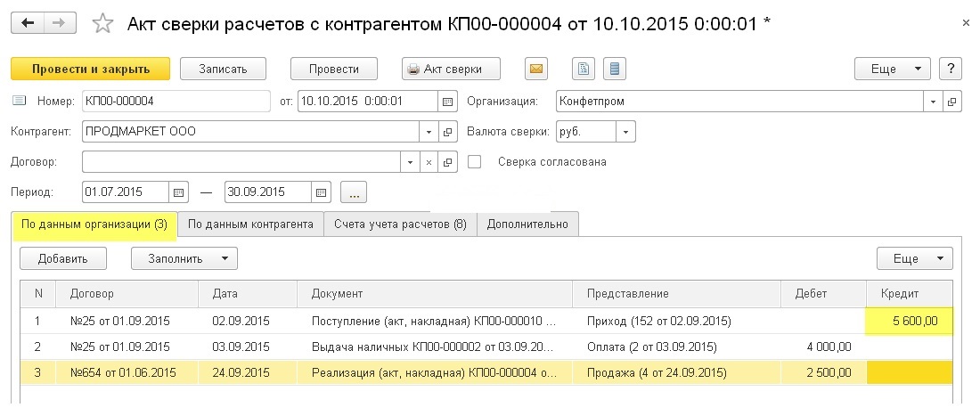Expand the Организация dropdown
This screenshot has height=416, width=980.
pyautogui.click(x=933, y=102)
